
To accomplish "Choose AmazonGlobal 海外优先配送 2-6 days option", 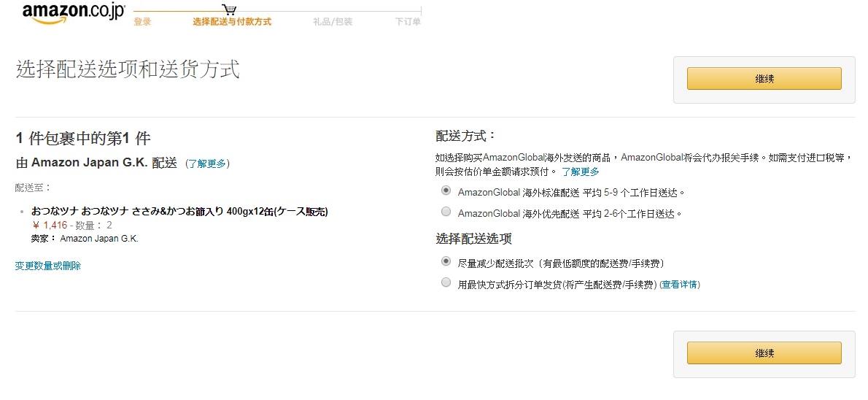I will [x=446, y=211].
